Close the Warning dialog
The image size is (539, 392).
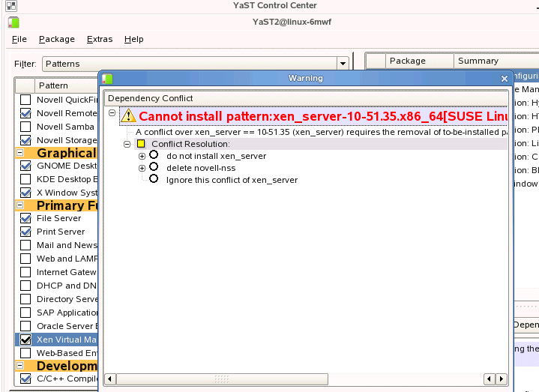pos(505,79)
